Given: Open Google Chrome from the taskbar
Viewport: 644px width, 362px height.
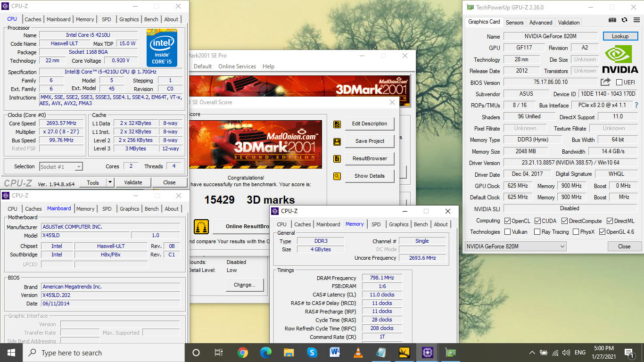Looking at the screenshot, I should (x=243, y=352).
